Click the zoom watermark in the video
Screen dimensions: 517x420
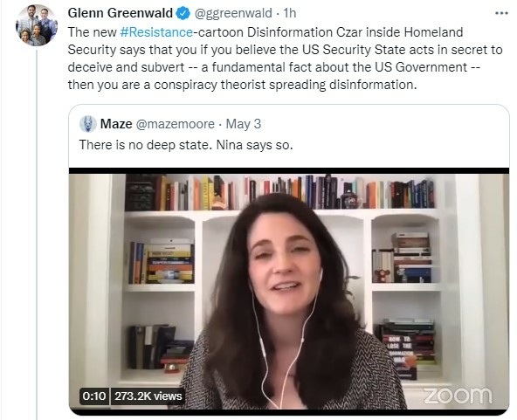[x=458, y=396]
